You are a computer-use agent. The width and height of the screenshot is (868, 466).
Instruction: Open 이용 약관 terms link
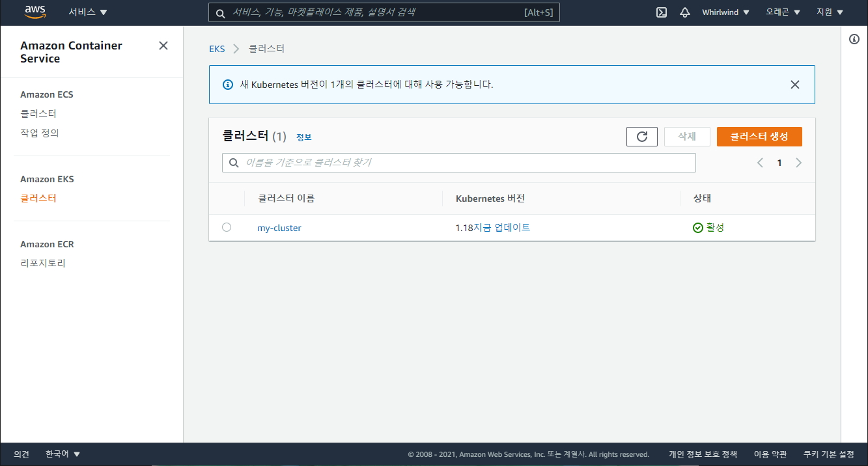pos(770,454)
